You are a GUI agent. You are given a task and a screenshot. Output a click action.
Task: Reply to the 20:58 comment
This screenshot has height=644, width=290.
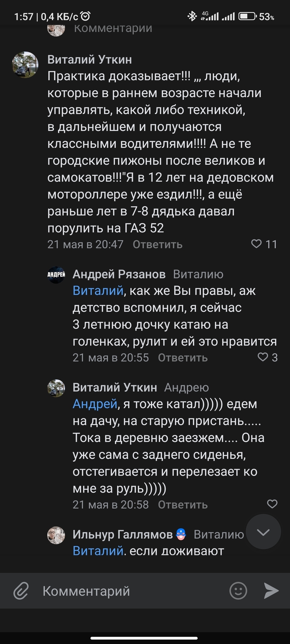point(183,505)
